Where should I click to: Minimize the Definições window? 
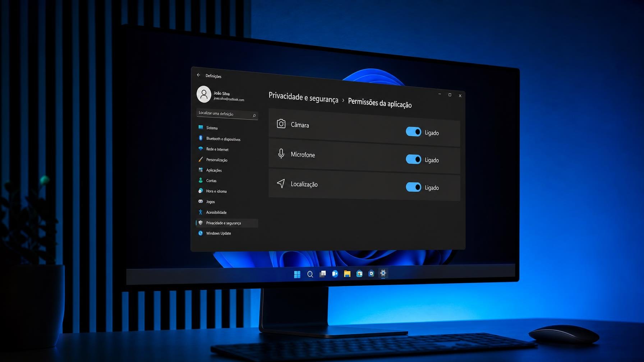[440, 94]
